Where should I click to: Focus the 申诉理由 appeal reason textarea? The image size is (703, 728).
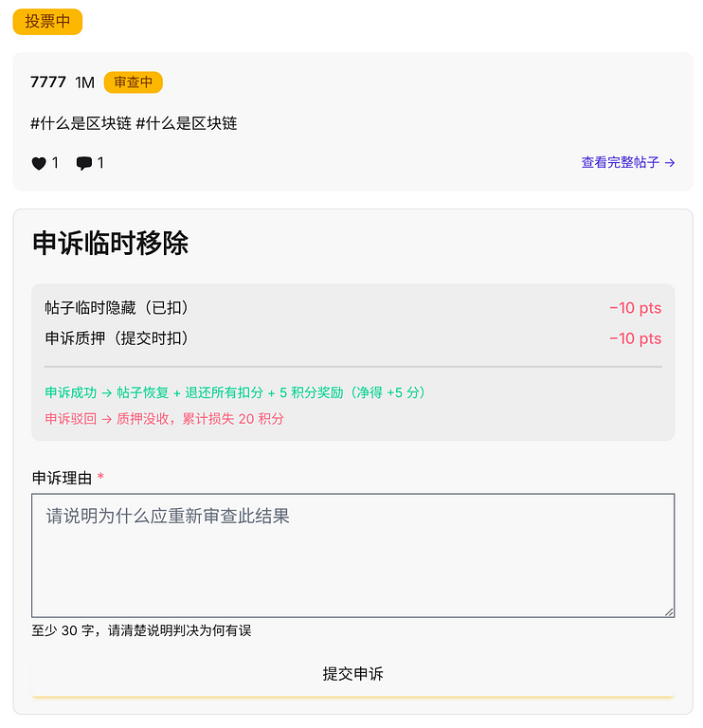point(352,555)
